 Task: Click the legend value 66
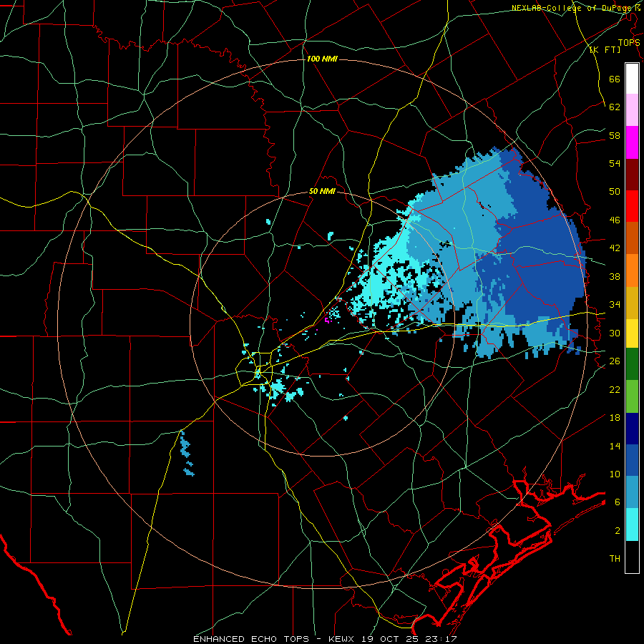point(615,79)
